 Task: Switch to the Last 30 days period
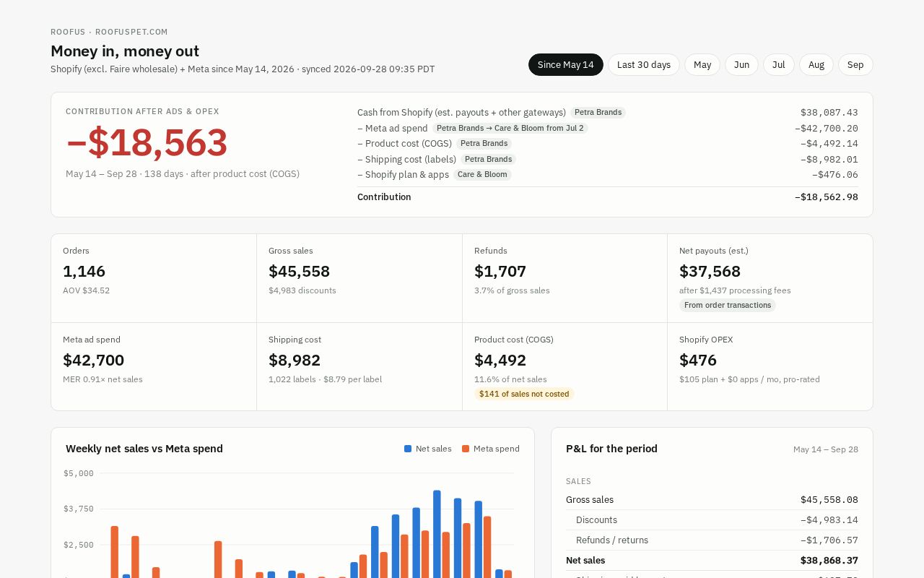point(644,64)
